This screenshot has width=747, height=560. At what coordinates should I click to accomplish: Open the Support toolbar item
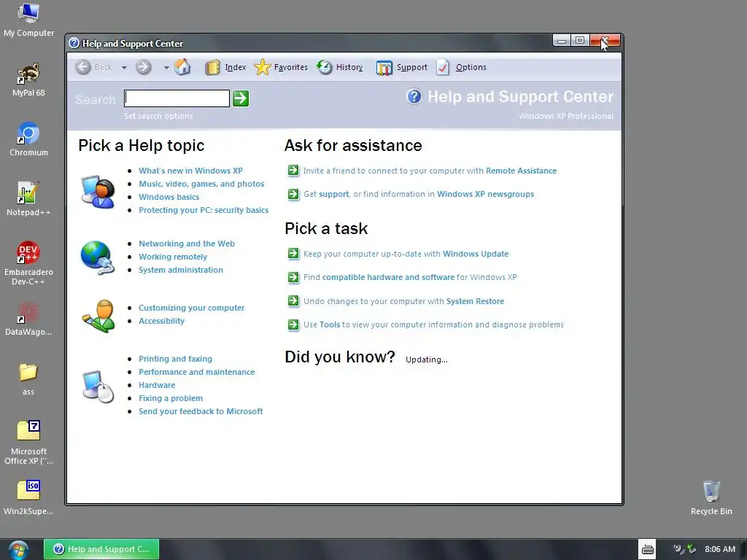[402, 67]
